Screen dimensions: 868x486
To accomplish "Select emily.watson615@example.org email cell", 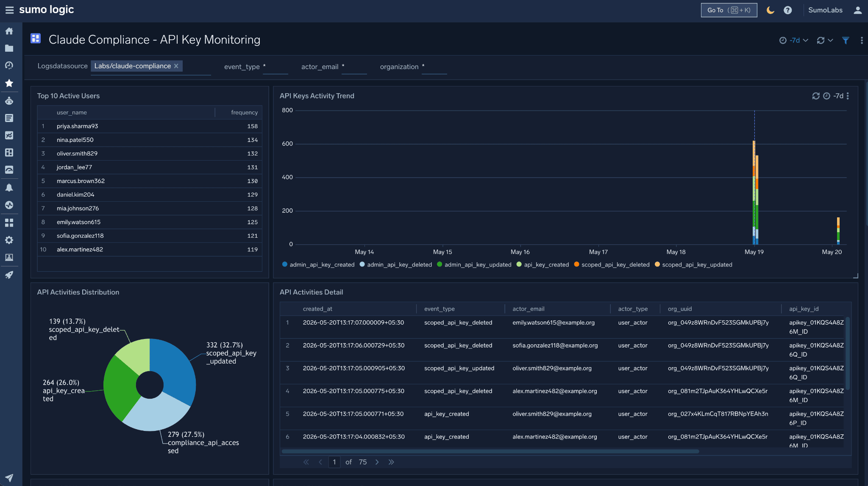I will (x=554, y=323).
